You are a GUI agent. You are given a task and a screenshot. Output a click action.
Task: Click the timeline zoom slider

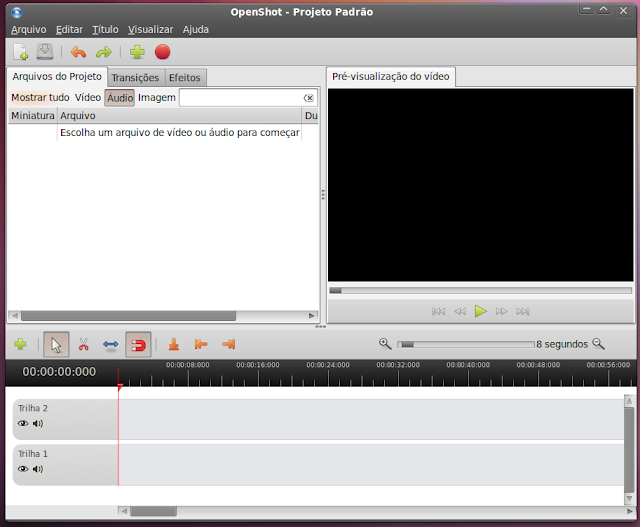click(x=466, y=345)
